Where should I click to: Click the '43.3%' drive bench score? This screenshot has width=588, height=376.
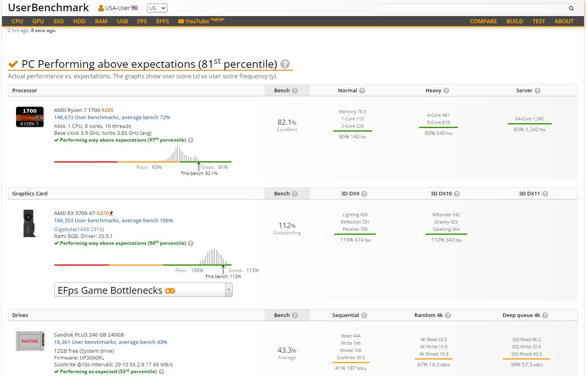coord(287,350)
